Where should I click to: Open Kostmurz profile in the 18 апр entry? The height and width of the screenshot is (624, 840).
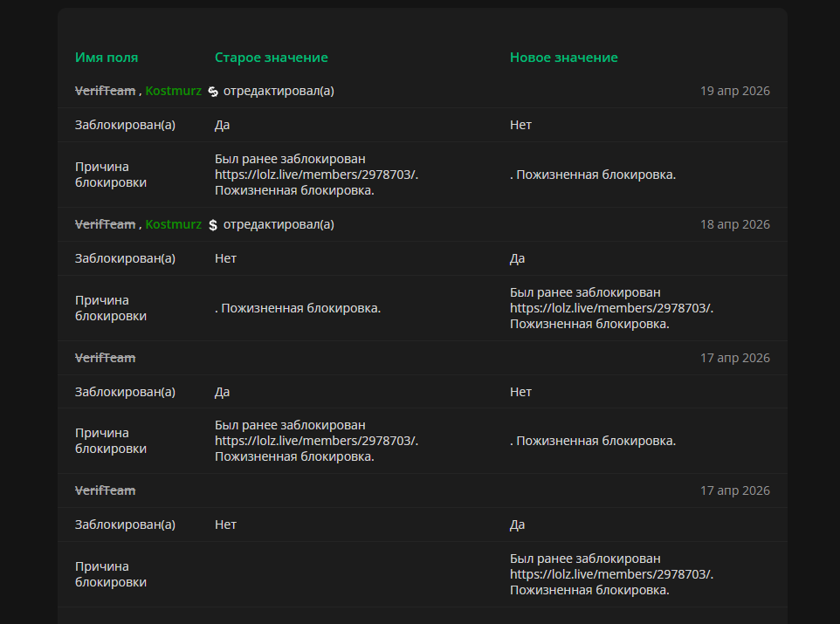click(x=173, y=224)
